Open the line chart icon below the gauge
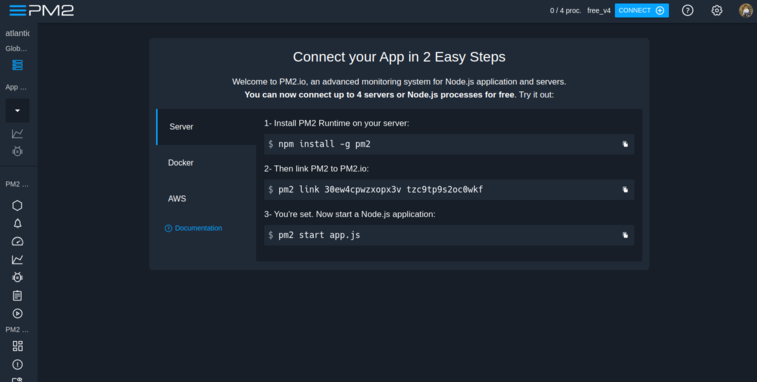The width and height of the screenshot is (757, 382). point(17,260)
